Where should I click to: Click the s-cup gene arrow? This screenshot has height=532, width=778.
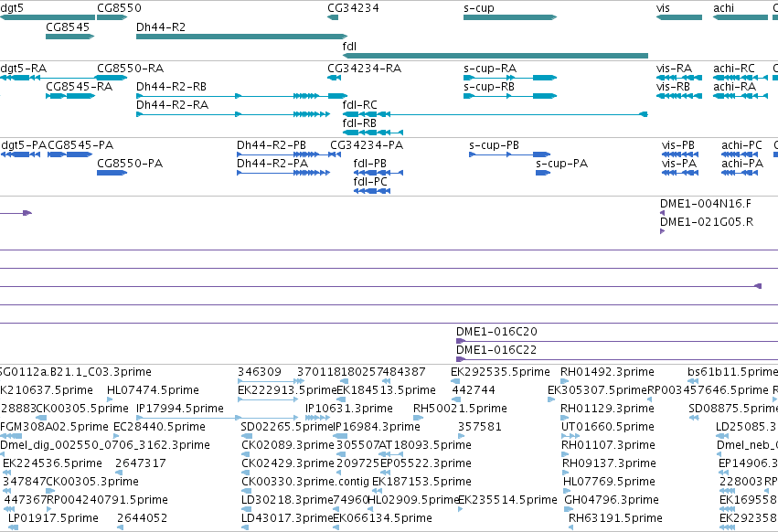pyautogui.click(x=510, y=17)
